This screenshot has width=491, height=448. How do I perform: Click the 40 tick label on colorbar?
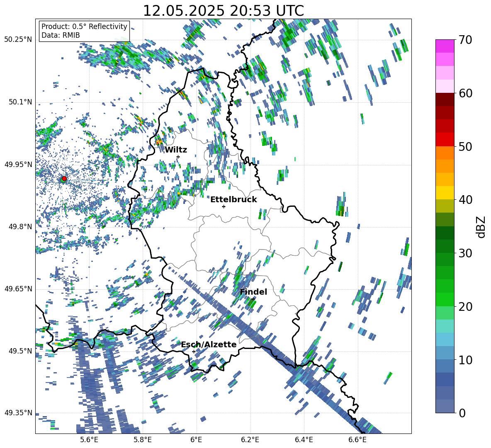(465, 200)
